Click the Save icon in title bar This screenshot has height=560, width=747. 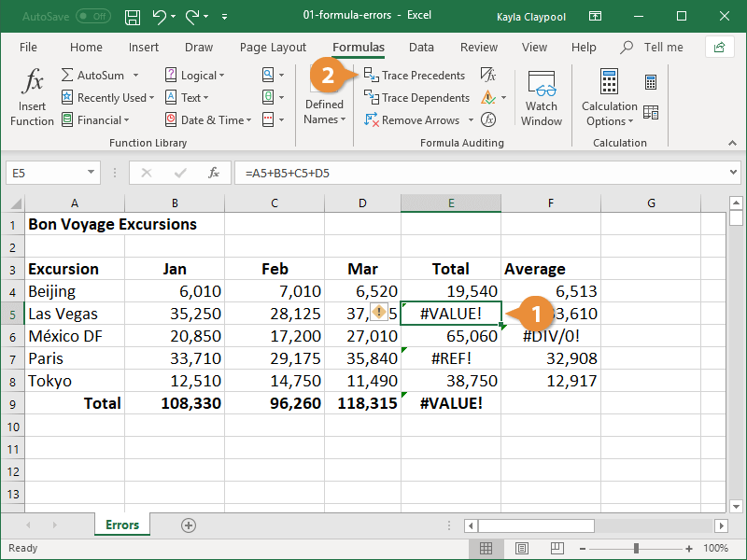133,16
